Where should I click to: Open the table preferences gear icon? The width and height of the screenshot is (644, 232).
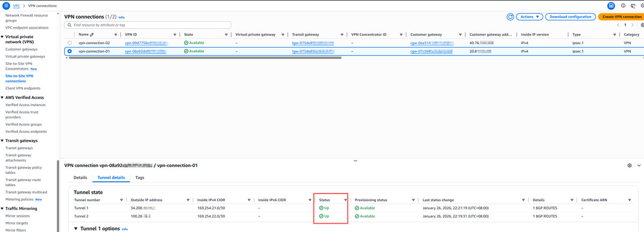point(642,25)
